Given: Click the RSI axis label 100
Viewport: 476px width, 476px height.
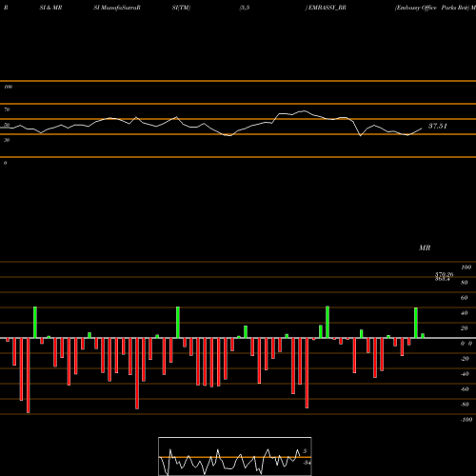Looking at the screenshot, I should [x=8, y=87].
